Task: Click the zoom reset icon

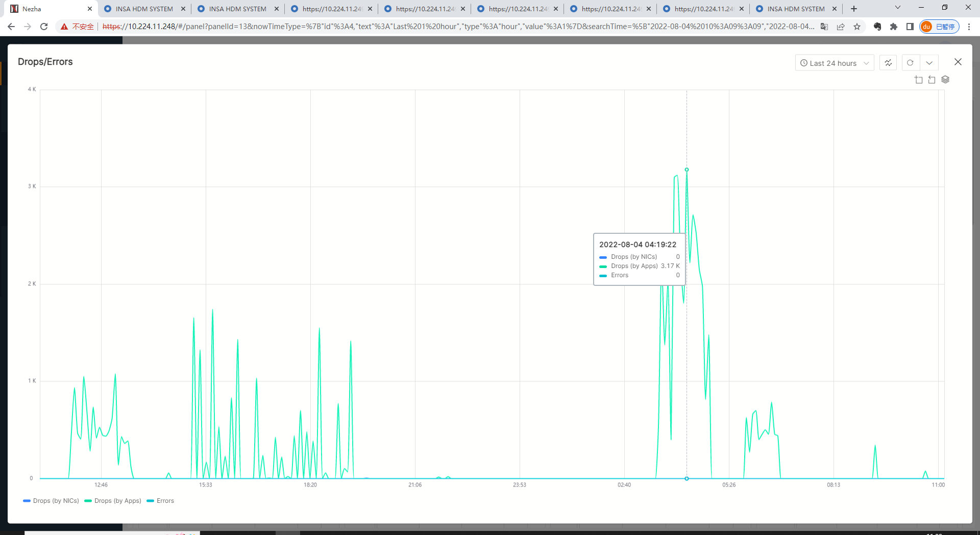Action: 932,80
